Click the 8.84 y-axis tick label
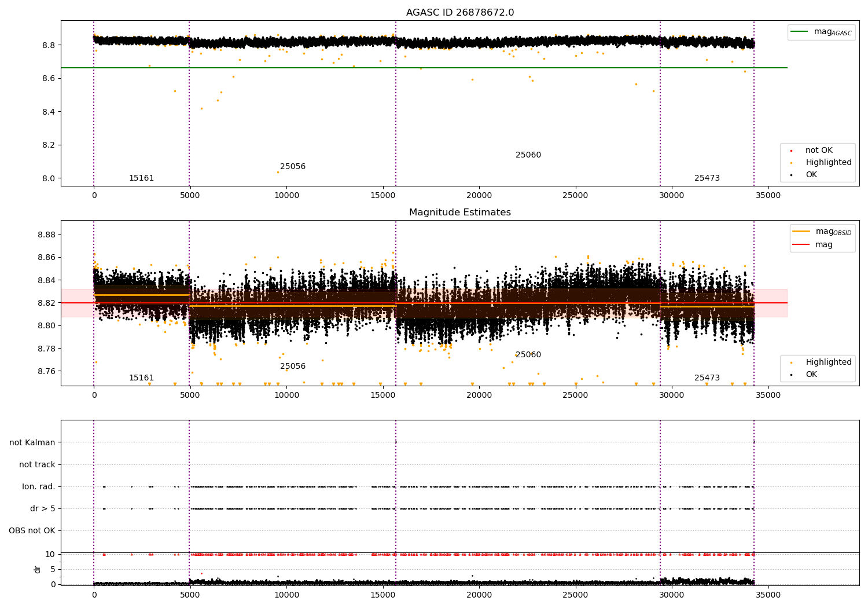 46,280
